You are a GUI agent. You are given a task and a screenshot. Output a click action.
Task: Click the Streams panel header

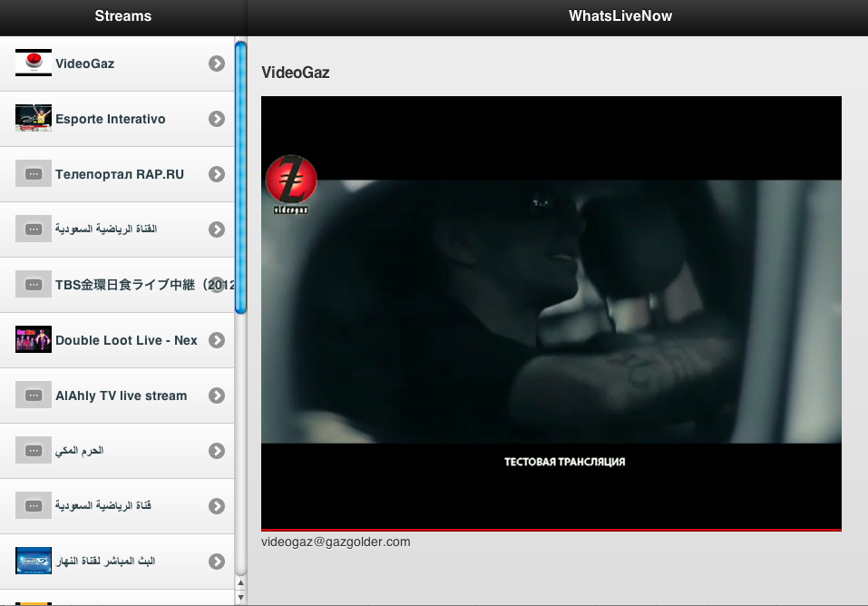tap(122, 16)
